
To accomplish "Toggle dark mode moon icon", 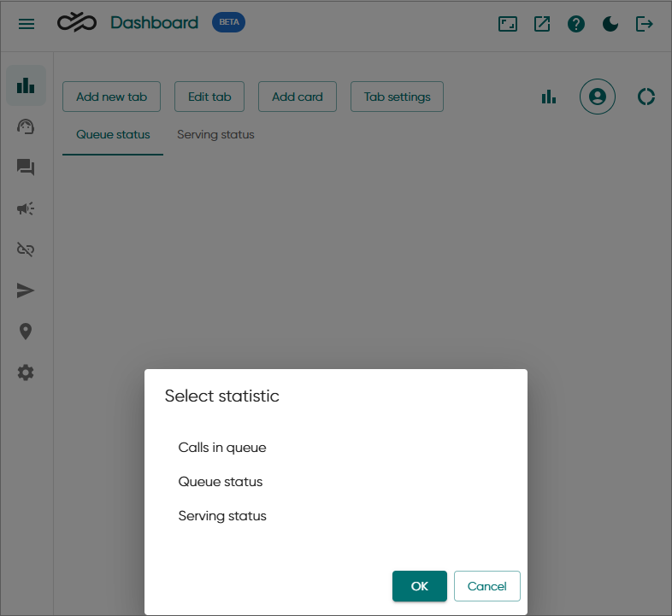I will click(610, 24).
